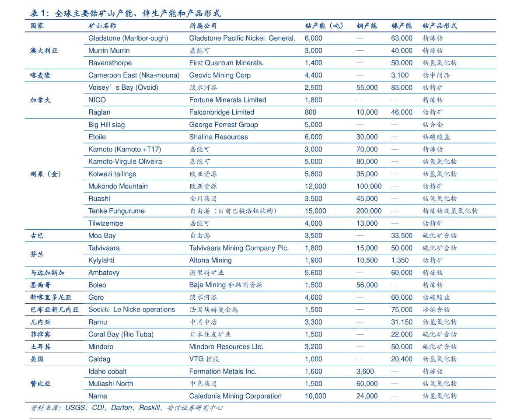Click the "镍产能" column header

pyautogui.click(x=402, y=26)
